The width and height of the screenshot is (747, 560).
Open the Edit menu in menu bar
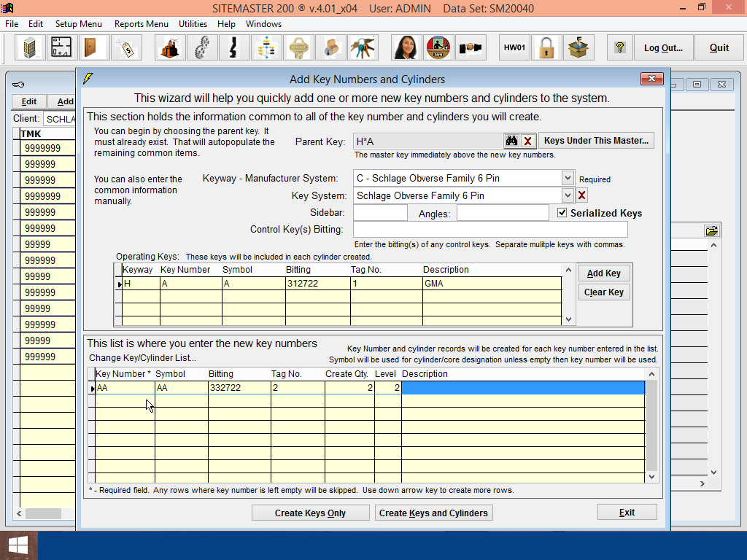(35, 24)
